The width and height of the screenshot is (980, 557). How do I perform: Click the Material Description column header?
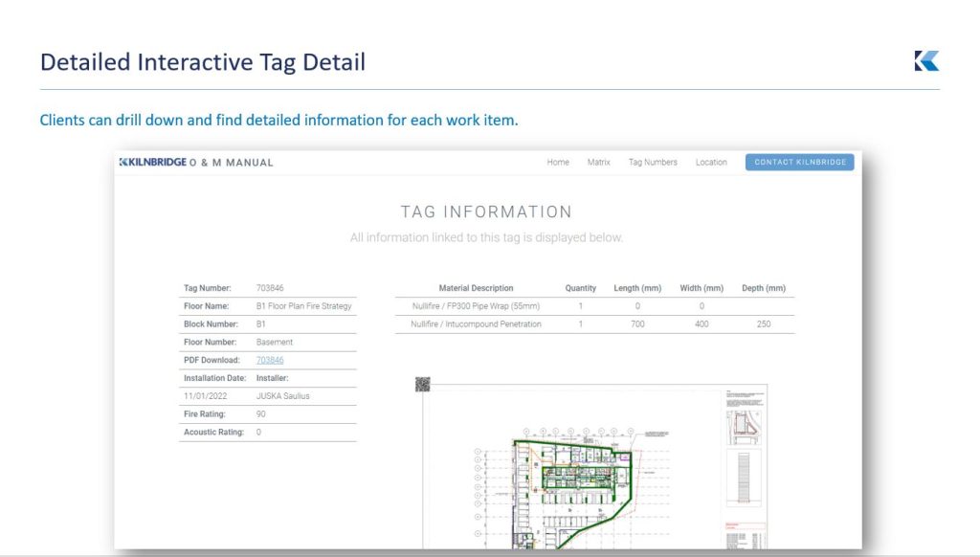(476, 288)
